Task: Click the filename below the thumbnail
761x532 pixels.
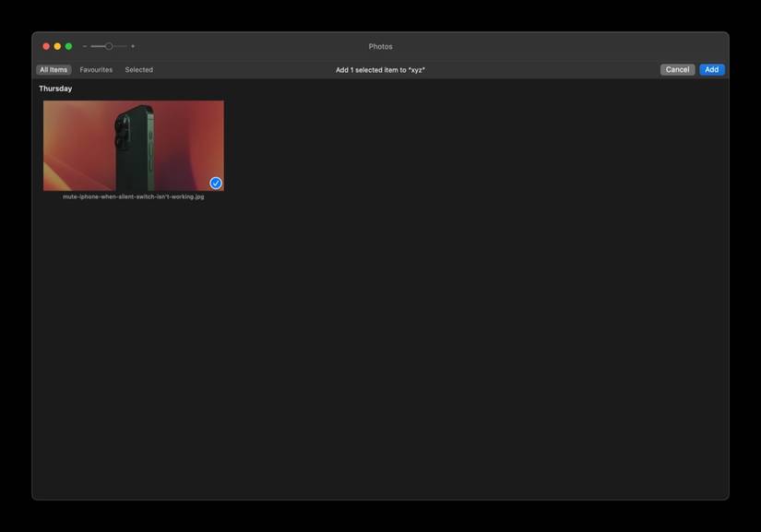Action: (133, 195)
